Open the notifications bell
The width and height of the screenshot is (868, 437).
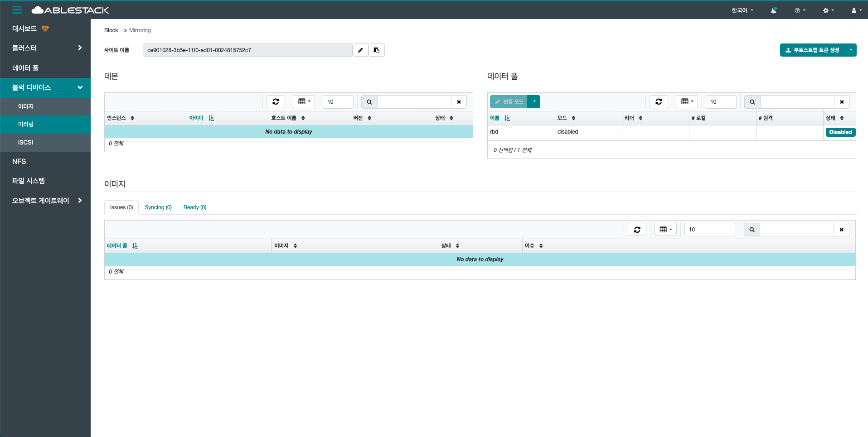coord(773,10)
